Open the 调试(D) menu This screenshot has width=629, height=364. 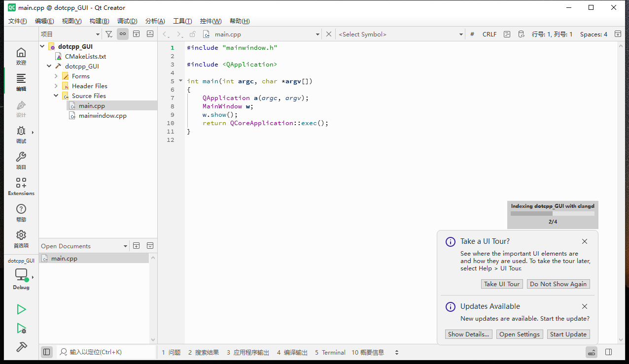pos(127,21)
